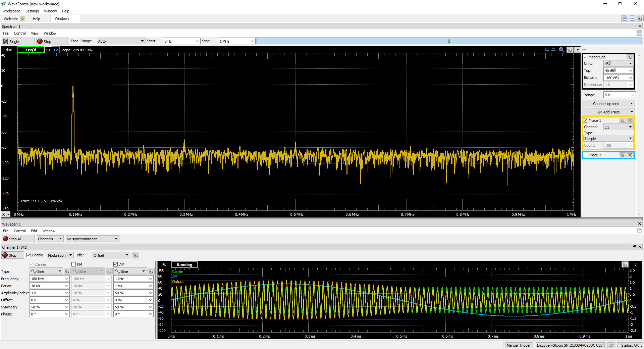Open Wavegen preview plot gear settings
Viewport: 644px width, 349px height.
625,265
